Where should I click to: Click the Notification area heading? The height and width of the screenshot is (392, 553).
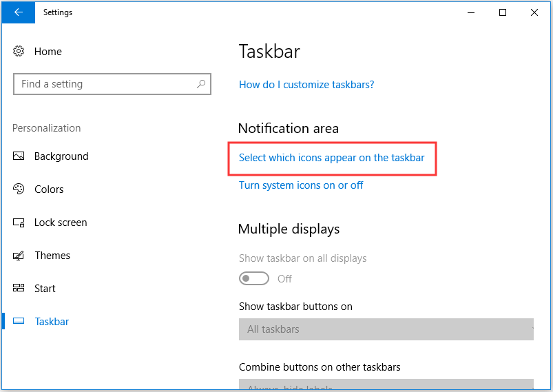coord(289,128)
